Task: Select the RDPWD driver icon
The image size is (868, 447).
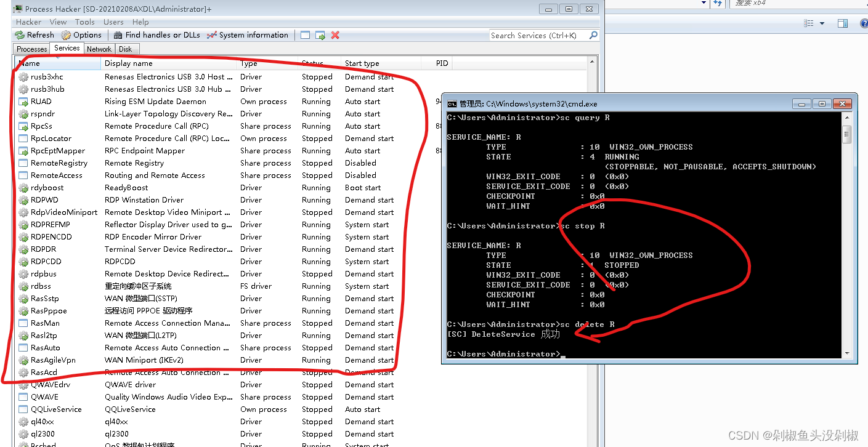Action: pyautogui.click(x=23, y=200)
